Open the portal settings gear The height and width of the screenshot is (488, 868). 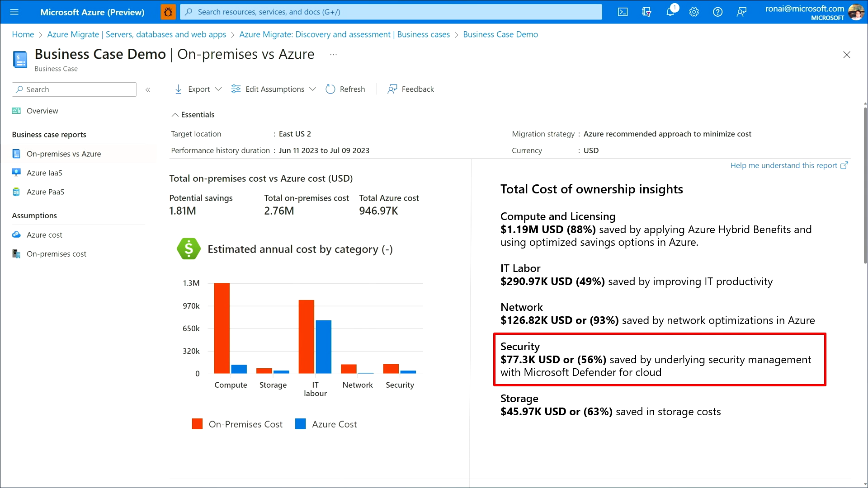(694, 12)
